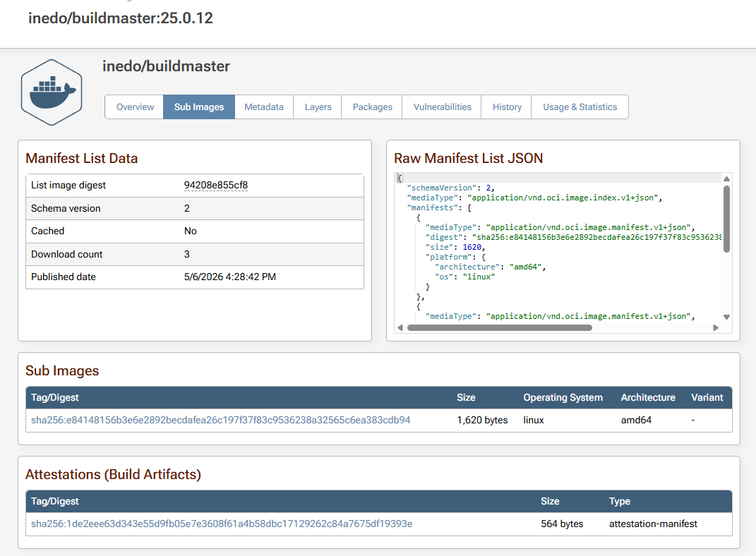Click the 1,620 bytes size cell
Screen dimensions: 756x556
coord(482,420)
